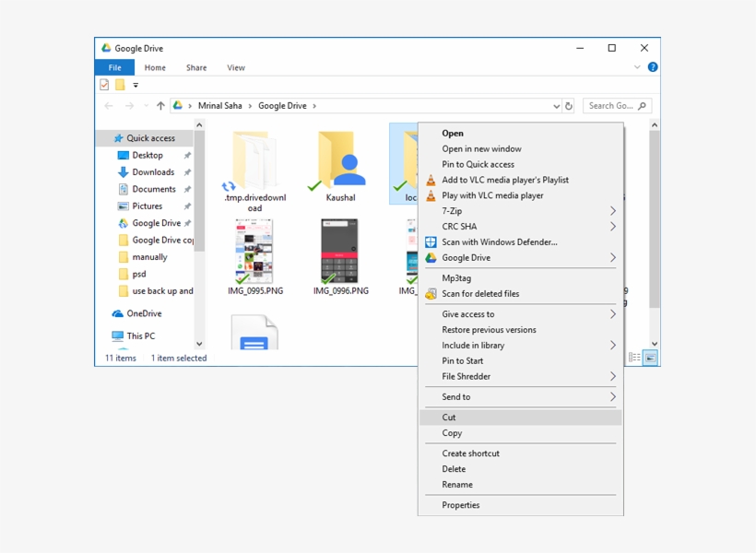The height and width of the screenshot is (553, 756).
Task: Switch to details view toggle
Action: 634,358
